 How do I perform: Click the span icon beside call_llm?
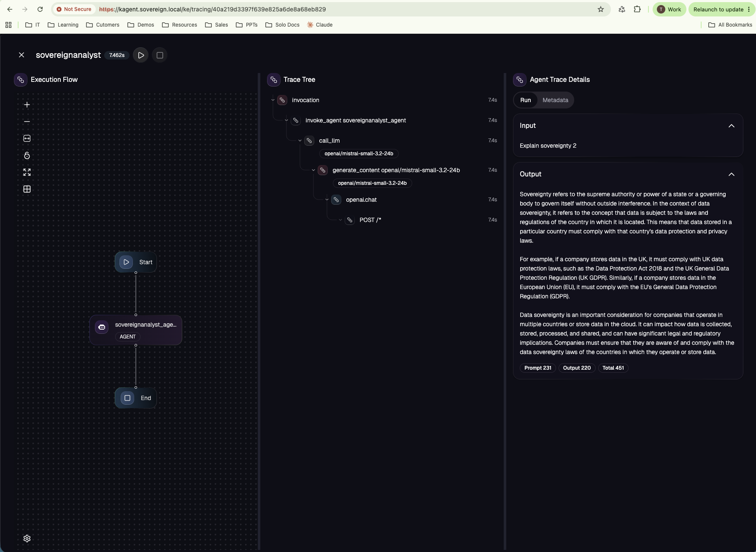pyautogui.click(x=309, y=141)
